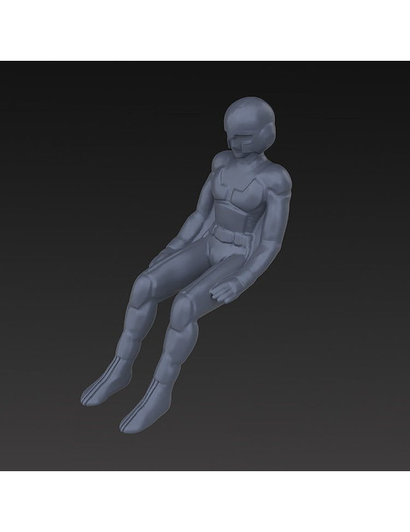Select the front knee pad
This screenshot has width=410, height=532.
coord(183,309)
